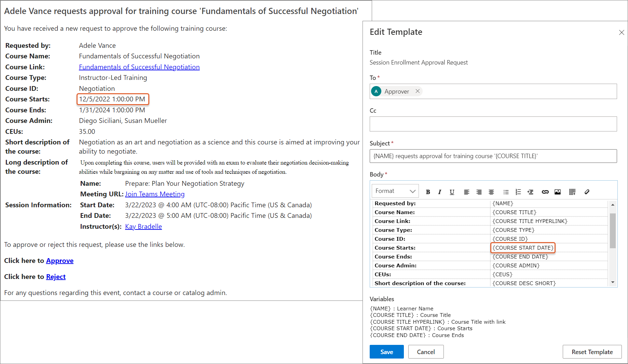Insert an image into the body

557,192
